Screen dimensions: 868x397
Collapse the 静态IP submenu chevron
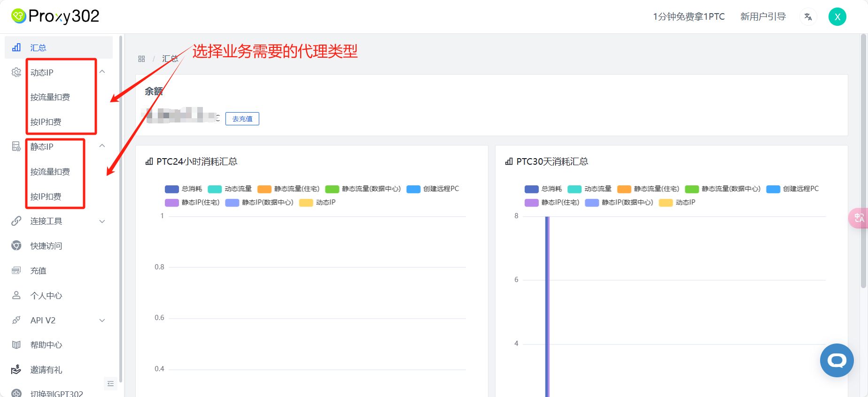[x=102, y=146]
